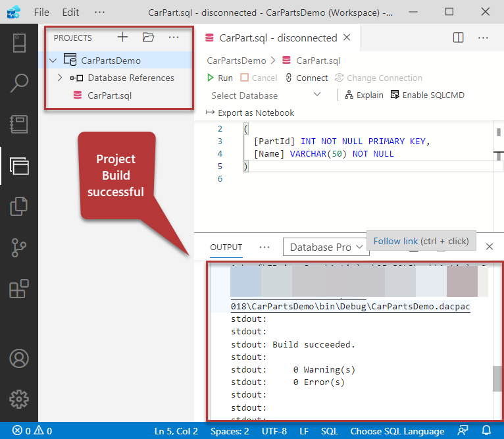Open Projects panel more actions menu
The width and height of the screenshot is (504, 439).
[x=174, y=38]
